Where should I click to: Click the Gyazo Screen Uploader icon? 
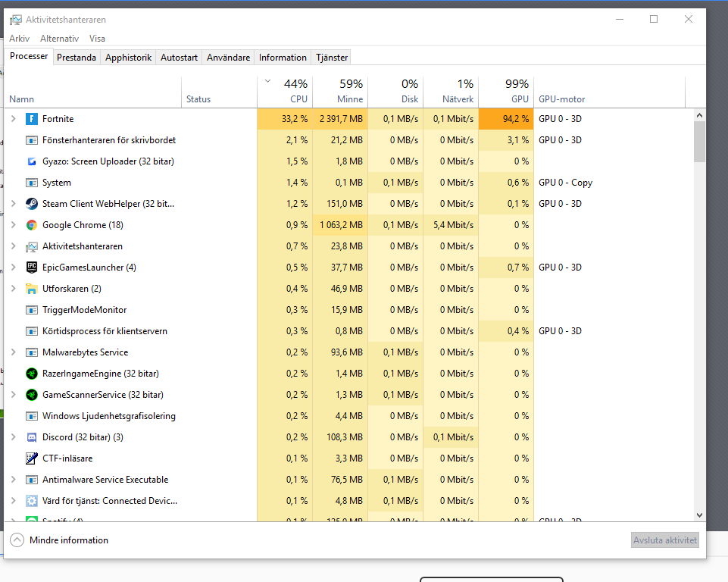tap(32, 161)
